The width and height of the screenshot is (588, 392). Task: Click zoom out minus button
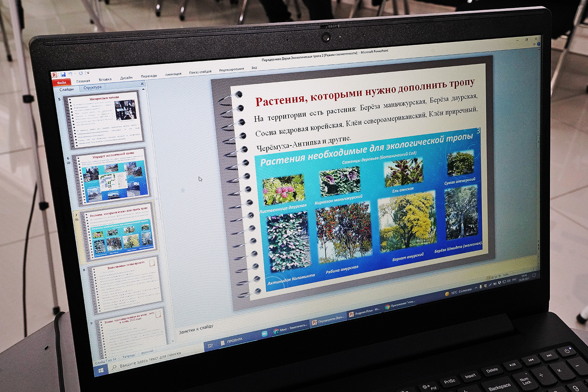pos(511,274)
